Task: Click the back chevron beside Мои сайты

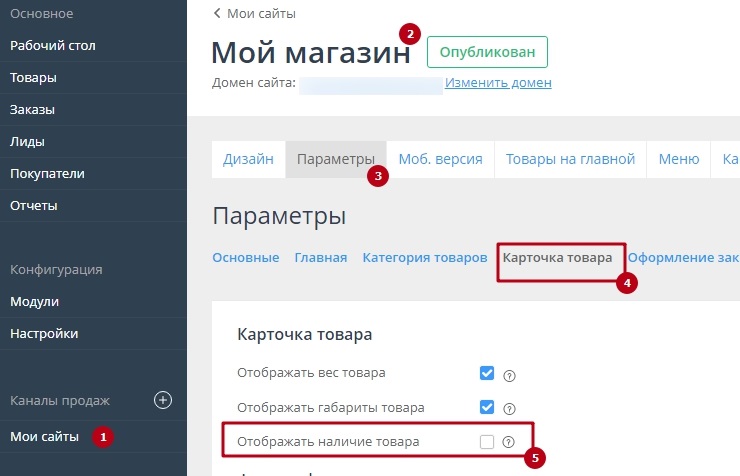Action: [x=217, y=13]
